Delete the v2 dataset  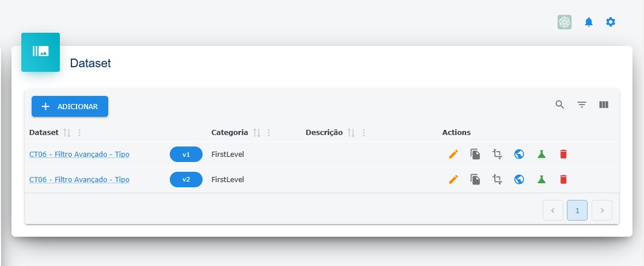pyautogui.click(x=563, y=179)
